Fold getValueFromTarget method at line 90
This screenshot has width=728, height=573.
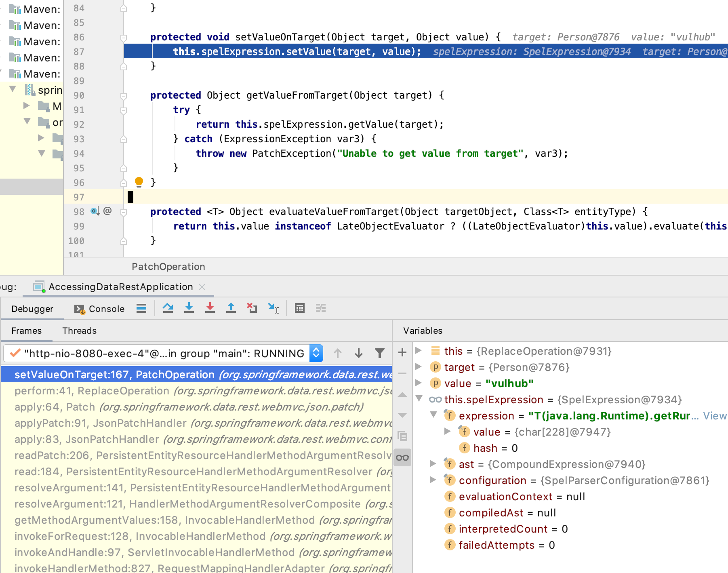(x=124, y=96)
